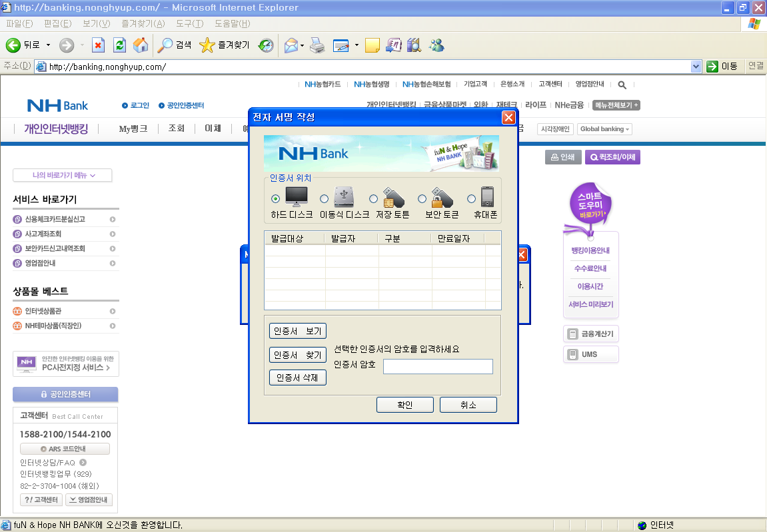The image size is (767, 532).
Task: Click the address bar URL field
Action: pos(363,67)
